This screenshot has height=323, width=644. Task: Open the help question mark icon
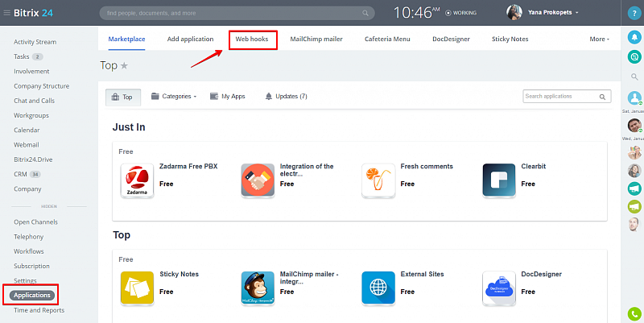tap(634, 13)
